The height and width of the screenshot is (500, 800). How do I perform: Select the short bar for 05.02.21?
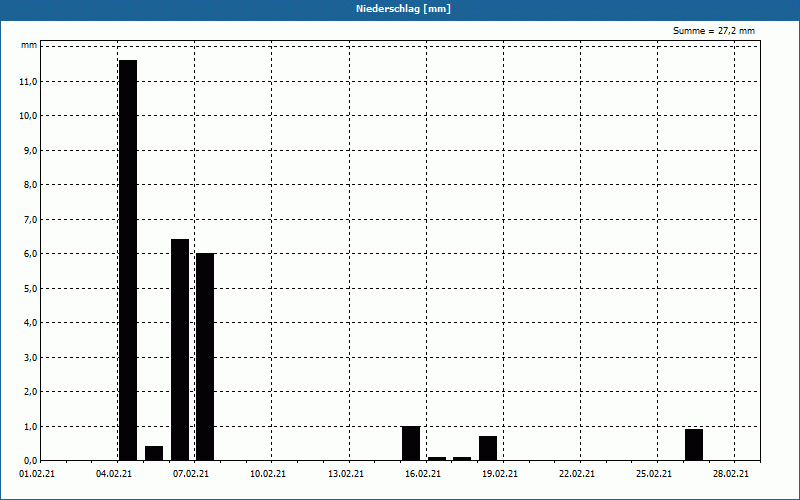pos(154,453)
